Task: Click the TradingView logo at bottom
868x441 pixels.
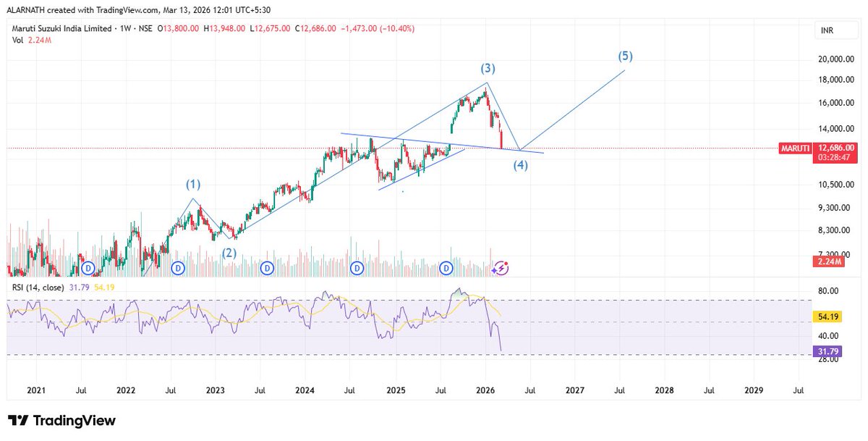Action: (x=61, y=421)
